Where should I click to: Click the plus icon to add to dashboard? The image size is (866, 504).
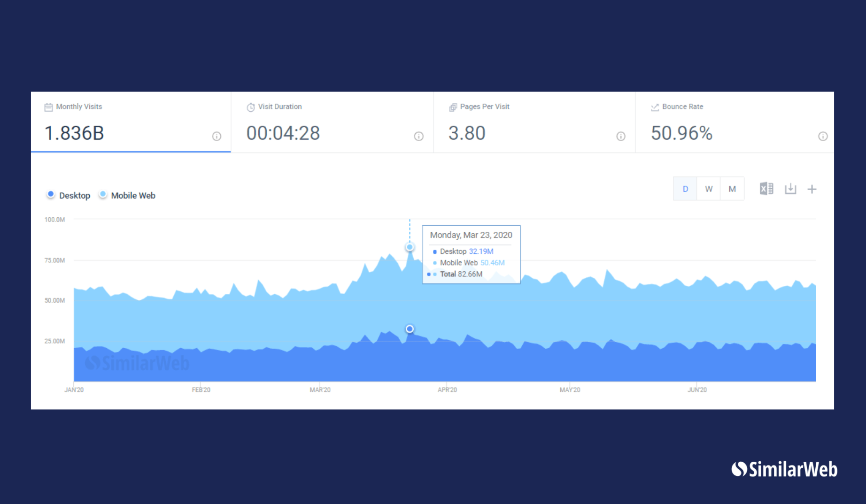[812, 189]
